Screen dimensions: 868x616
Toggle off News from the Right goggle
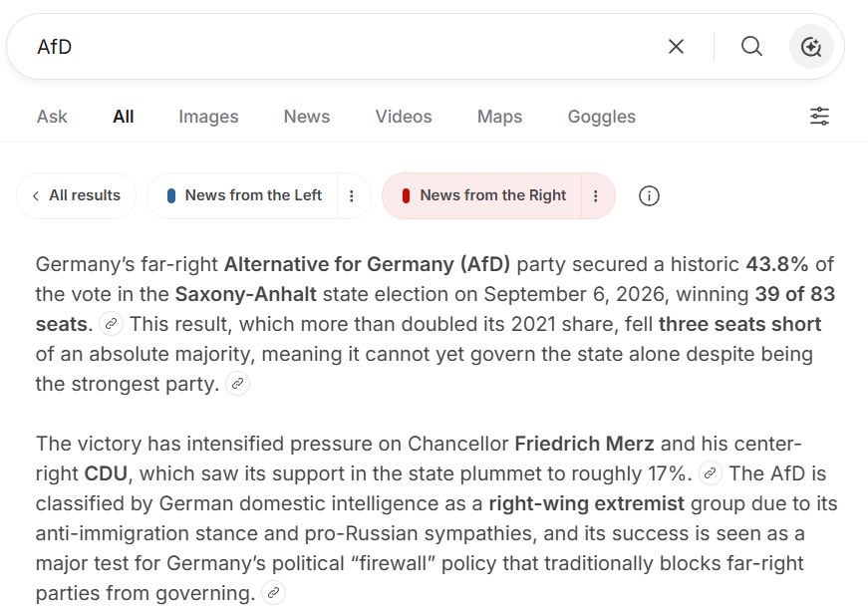coord(482,195)
